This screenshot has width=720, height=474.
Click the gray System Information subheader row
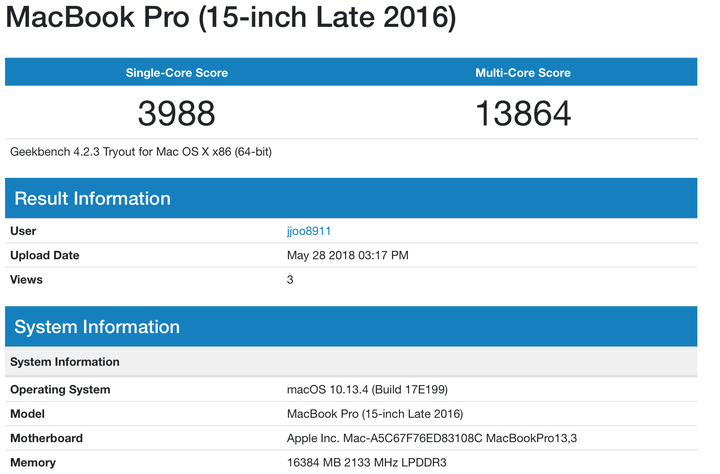[351, 362]
